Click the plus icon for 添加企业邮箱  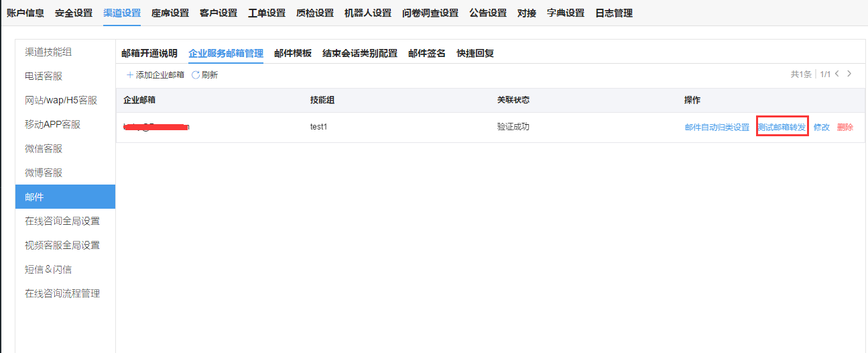pos(130,75)
